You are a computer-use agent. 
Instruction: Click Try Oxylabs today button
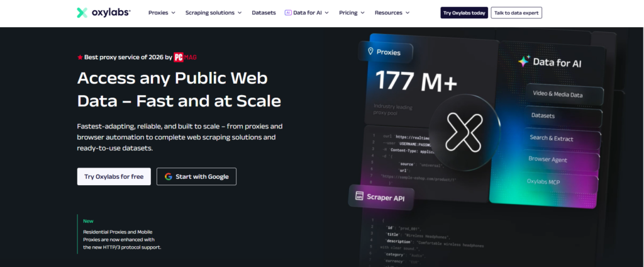point(464,13)
